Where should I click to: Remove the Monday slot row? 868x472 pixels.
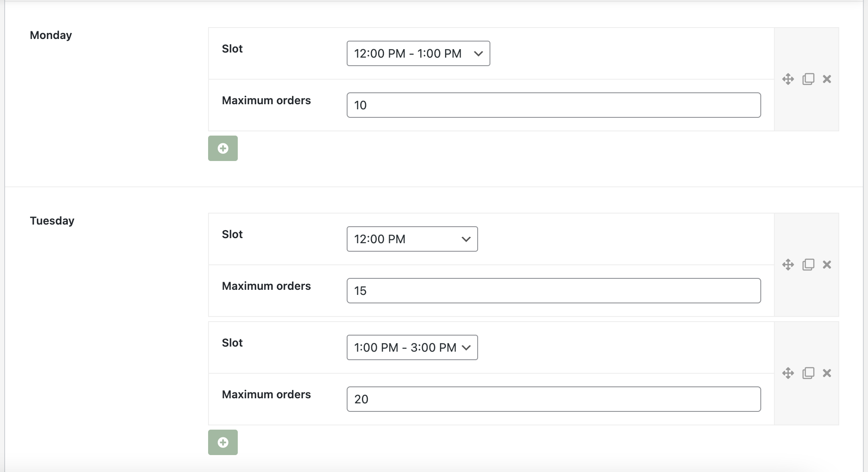827,79
